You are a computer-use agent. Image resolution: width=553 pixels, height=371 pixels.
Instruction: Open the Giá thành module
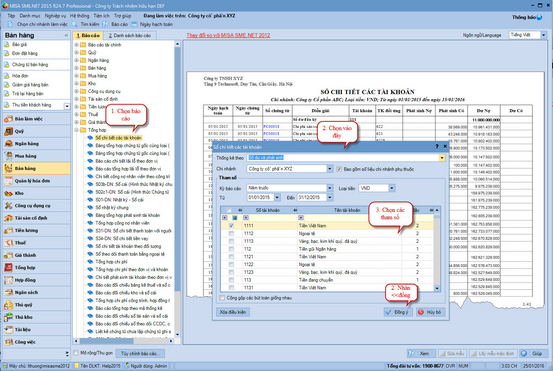[x=36, y=255]
